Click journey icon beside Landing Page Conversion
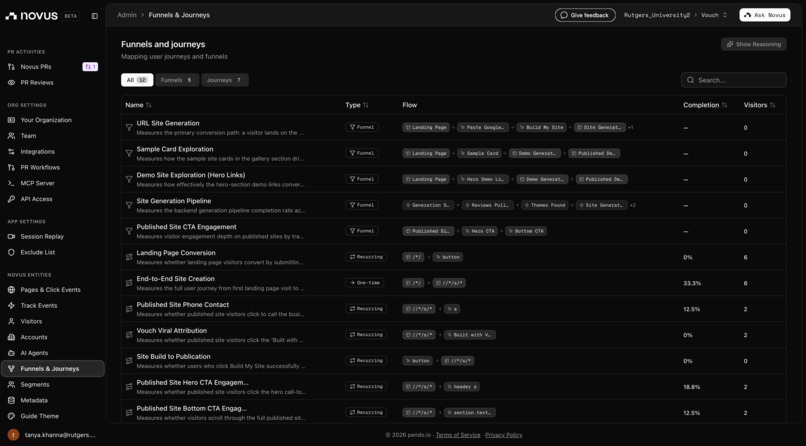Screen dimensions: 806x446 click(x=129, y=257)
